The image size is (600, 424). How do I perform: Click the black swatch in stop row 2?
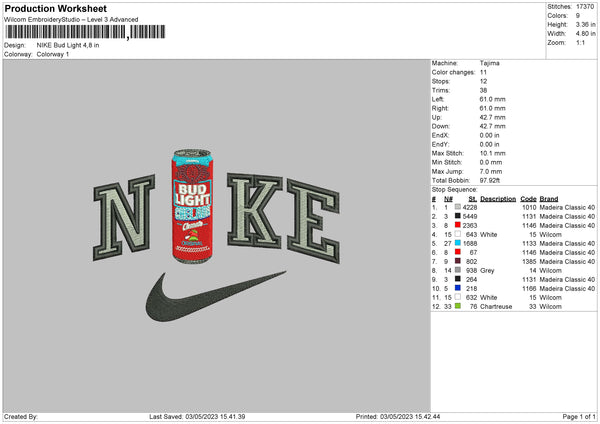coord(458,216)
